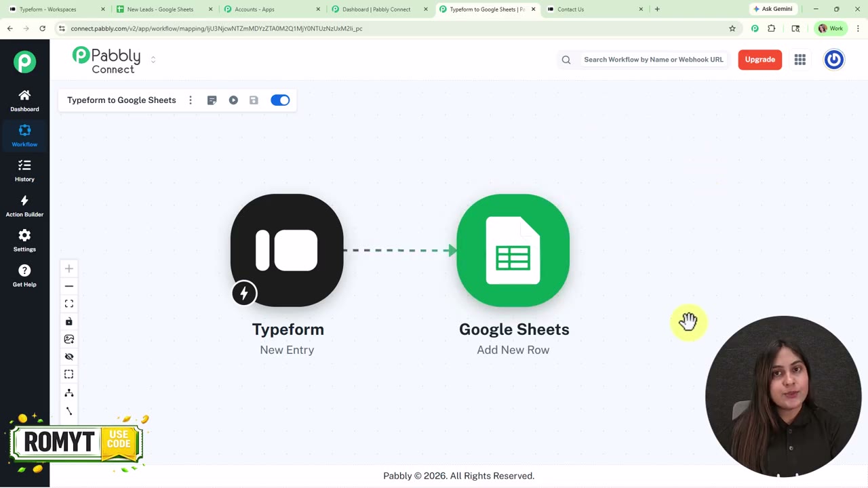Viewport: 868px width, 488px height.
Task: Click the Typeform trigger node
Action: click(287, 250)
